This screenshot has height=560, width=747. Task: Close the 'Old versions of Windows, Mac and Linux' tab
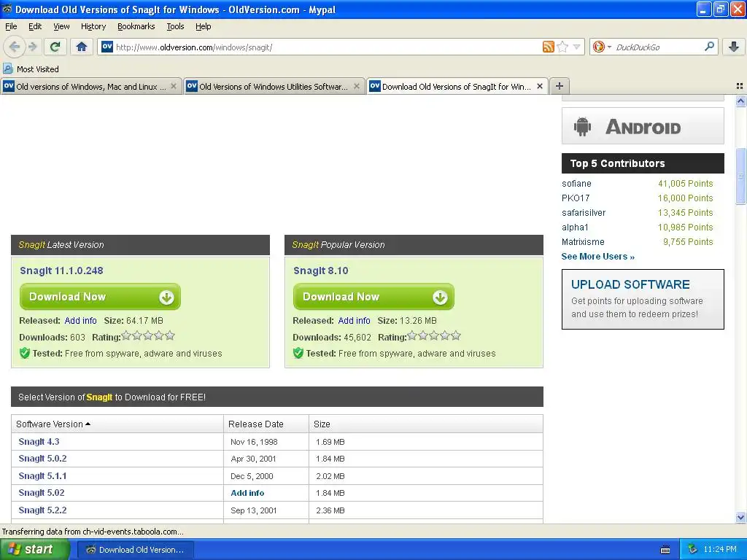point(174,86)
